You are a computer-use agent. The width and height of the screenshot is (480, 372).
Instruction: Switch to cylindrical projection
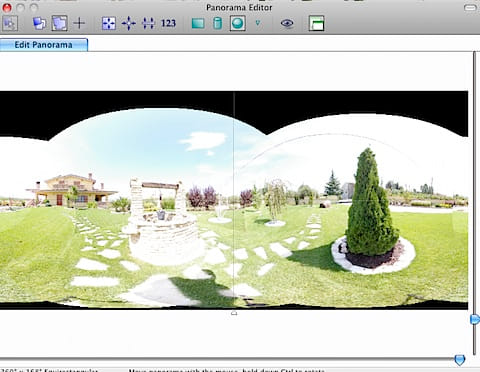tap(218, 23)
